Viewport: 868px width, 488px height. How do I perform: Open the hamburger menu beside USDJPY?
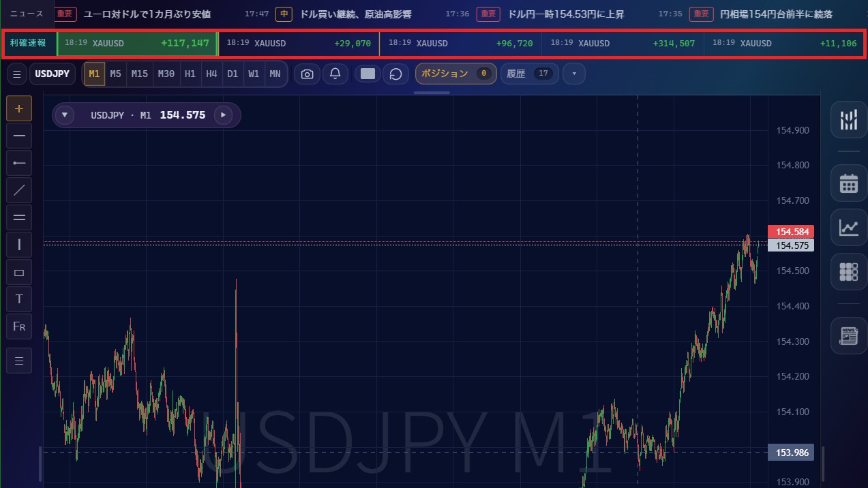click(17, 74)
